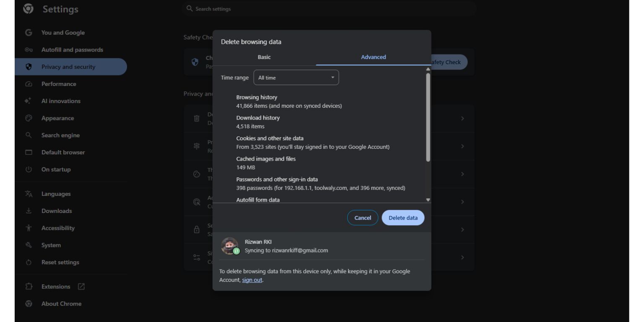The image size is (644, 322).
Task: Click the Accessibility figure icon
Action: point(29,228)
